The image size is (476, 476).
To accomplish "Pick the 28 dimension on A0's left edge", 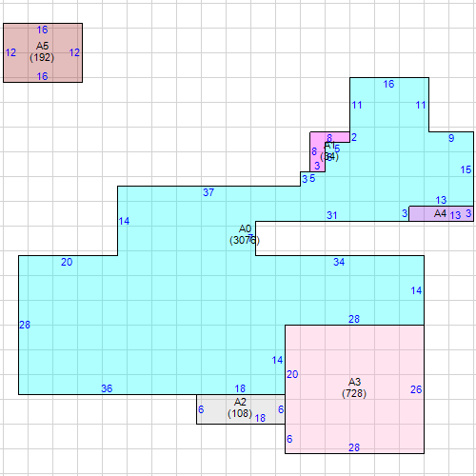I will [x=25, y=325].
